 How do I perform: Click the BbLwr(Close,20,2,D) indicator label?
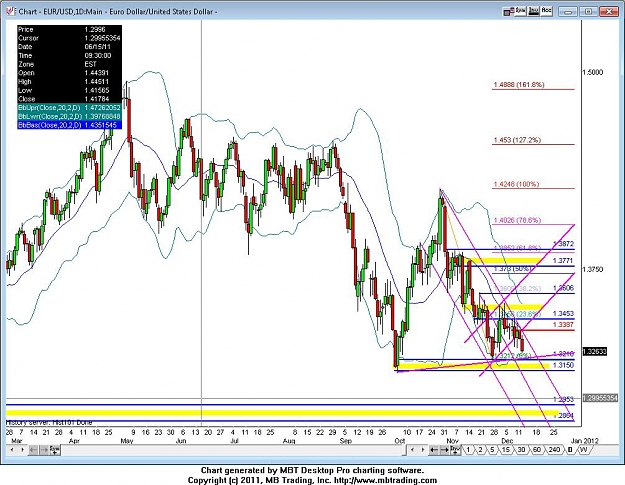point(49,116)
